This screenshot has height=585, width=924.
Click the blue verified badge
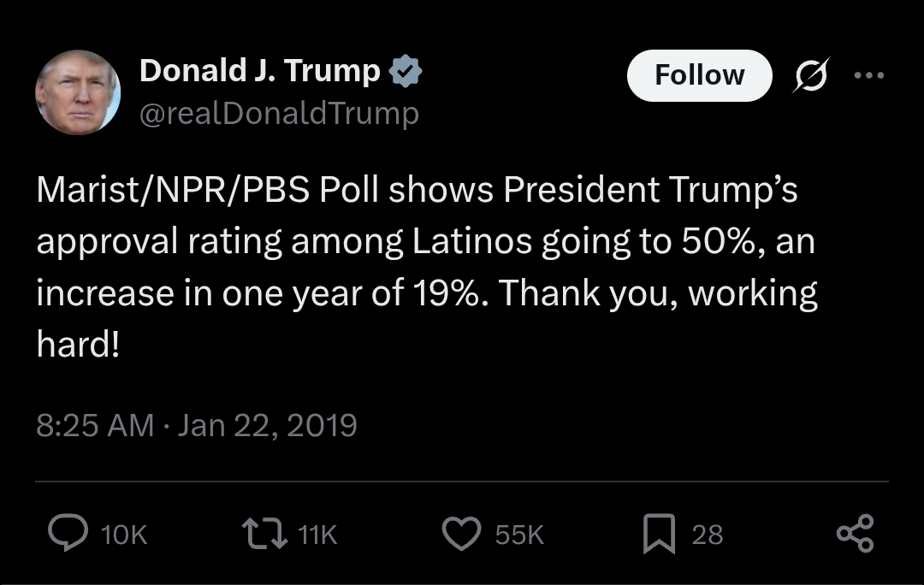coord(406,71)
